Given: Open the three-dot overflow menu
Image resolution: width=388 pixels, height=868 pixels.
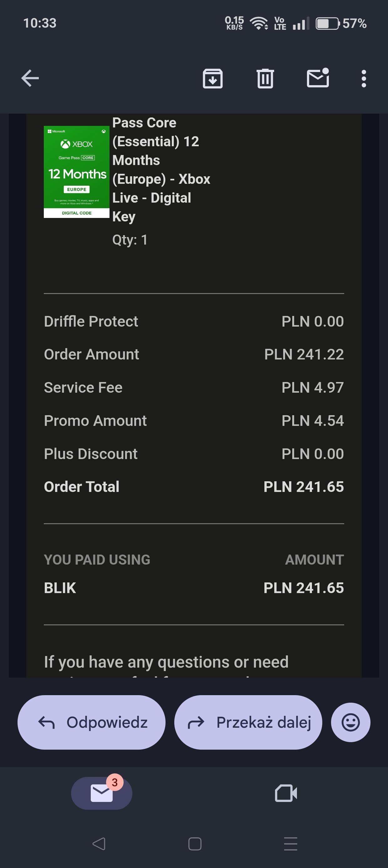Looking at the screenshot, I should (363, 79).
